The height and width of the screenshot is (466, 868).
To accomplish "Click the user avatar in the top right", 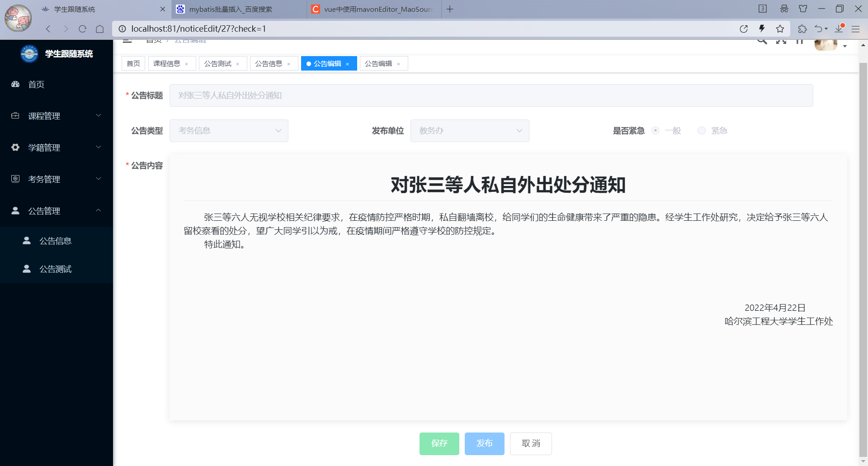I will tap(826, 44).
